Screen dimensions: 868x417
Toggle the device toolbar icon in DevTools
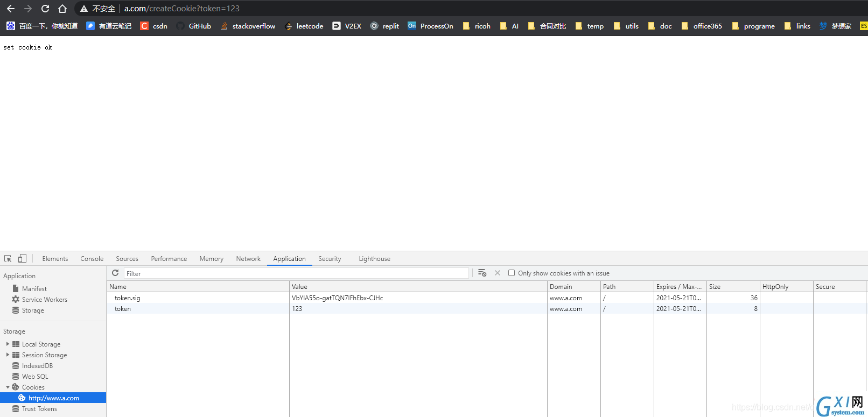[22, 259]
